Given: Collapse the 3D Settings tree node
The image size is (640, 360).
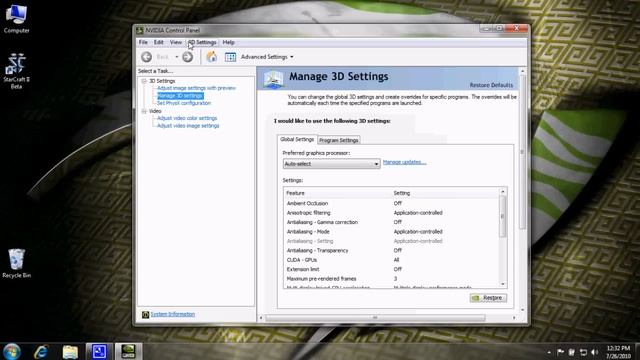Looking at the screenshot, I should click(144, 81).
